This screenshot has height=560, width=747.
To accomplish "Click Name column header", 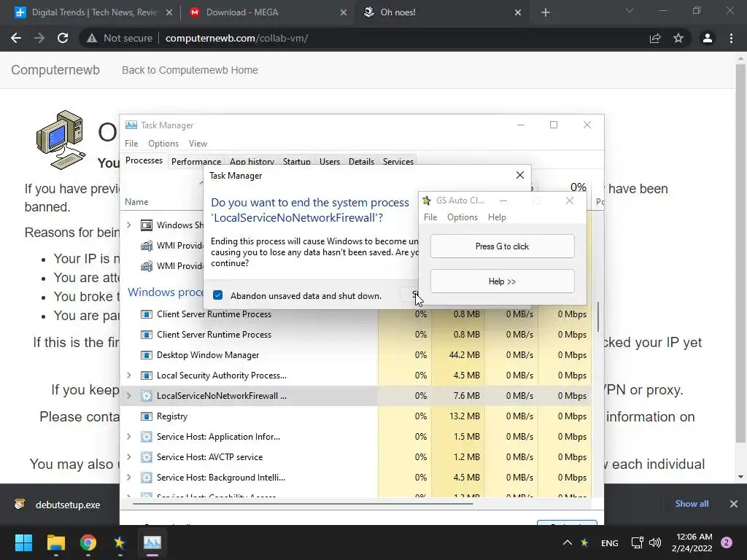I will coord(136,202).
